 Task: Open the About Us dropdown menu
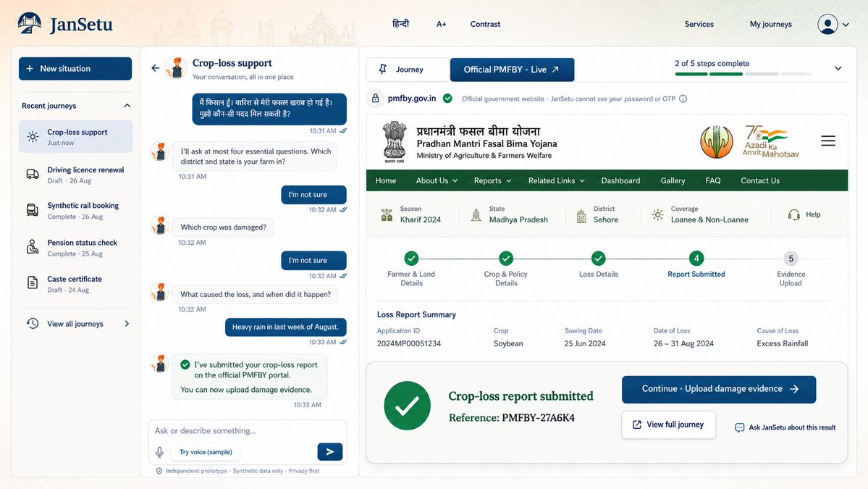pos(437,180)
